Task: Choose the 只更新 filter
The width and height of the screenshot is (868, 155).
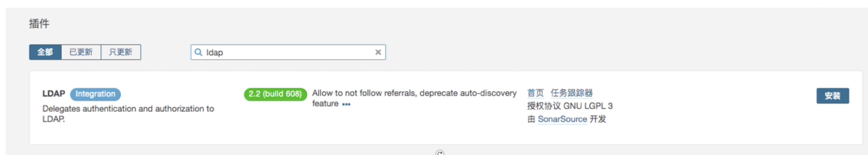Action: tap(121, 52)
